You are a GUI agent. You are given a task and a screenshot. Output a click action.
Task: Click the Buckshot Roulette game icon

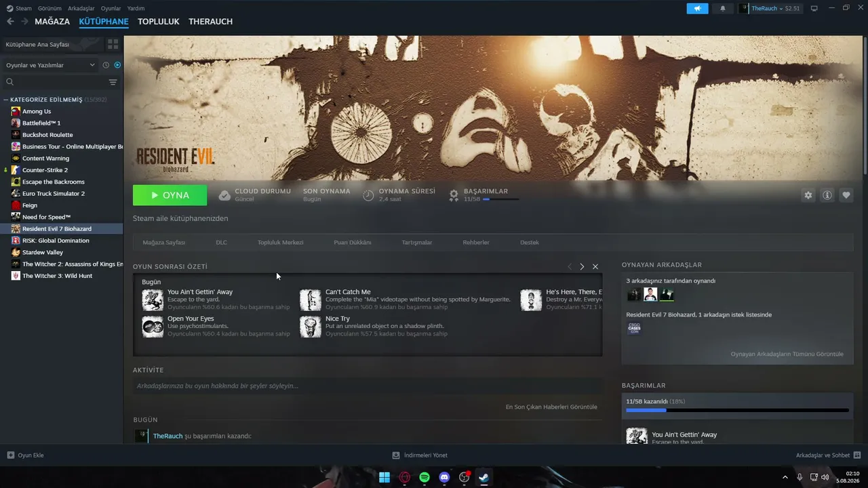[16, 135]
